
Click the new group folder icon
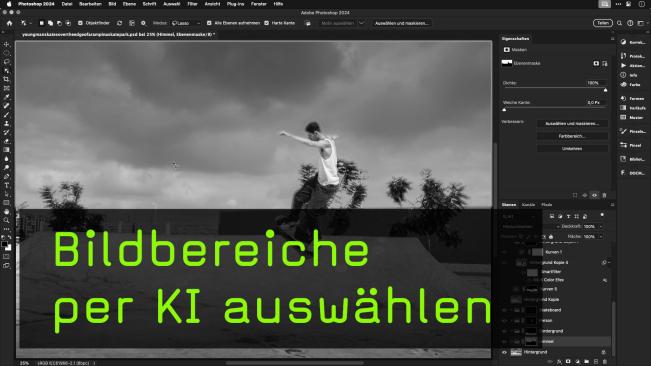pos(586,362)
